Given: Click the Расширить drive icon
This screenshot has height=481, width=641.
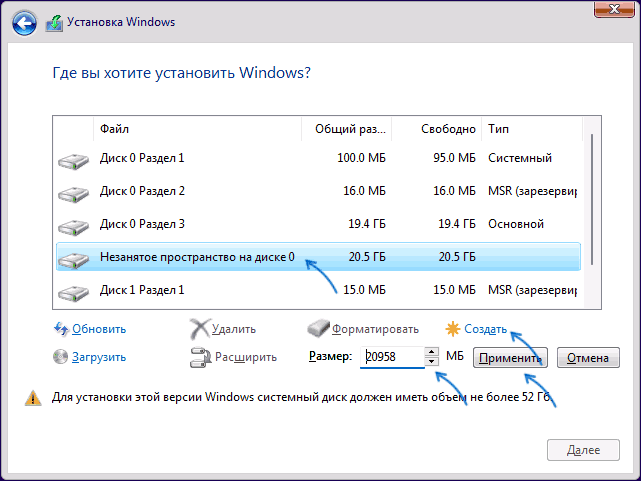Looking at the screenshot, I should [x=200, y=358].
